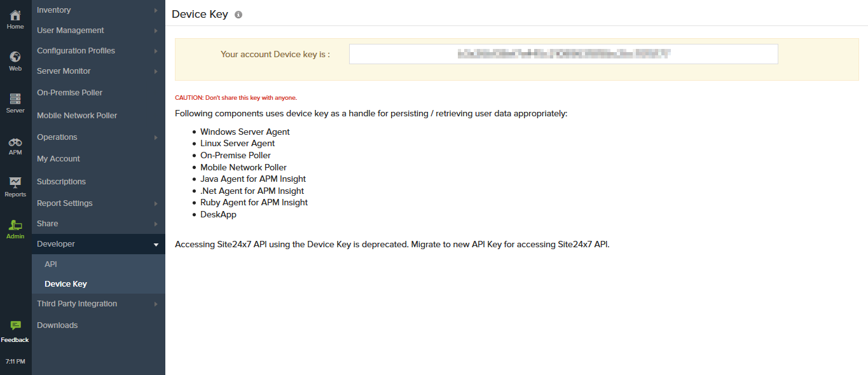Click the Home icon in left rail
Viewport: 868px width, 375px height.
click(15, 16)
